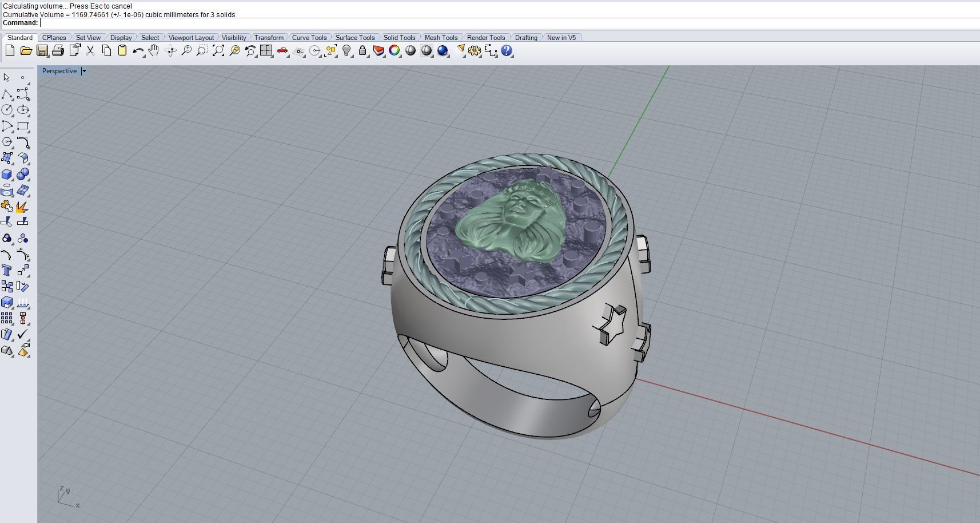
Task: Open the Surface Tools tab
Action: click(355, 38)
